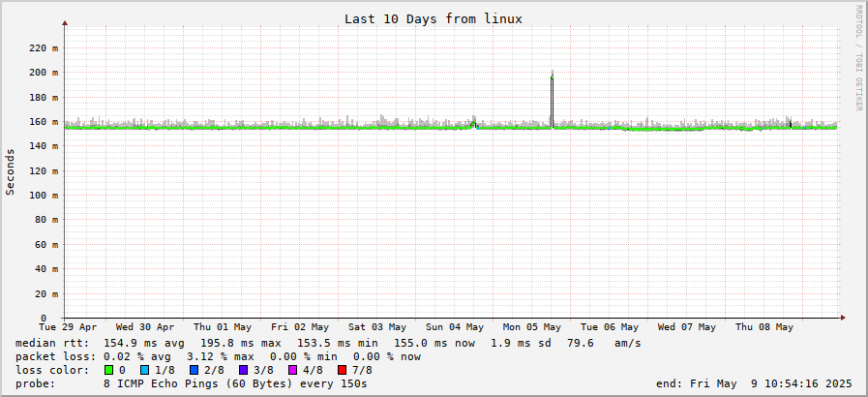Click the '3.12 % max' packet loss value
This screenshot has width=868, height=397.
221,356
